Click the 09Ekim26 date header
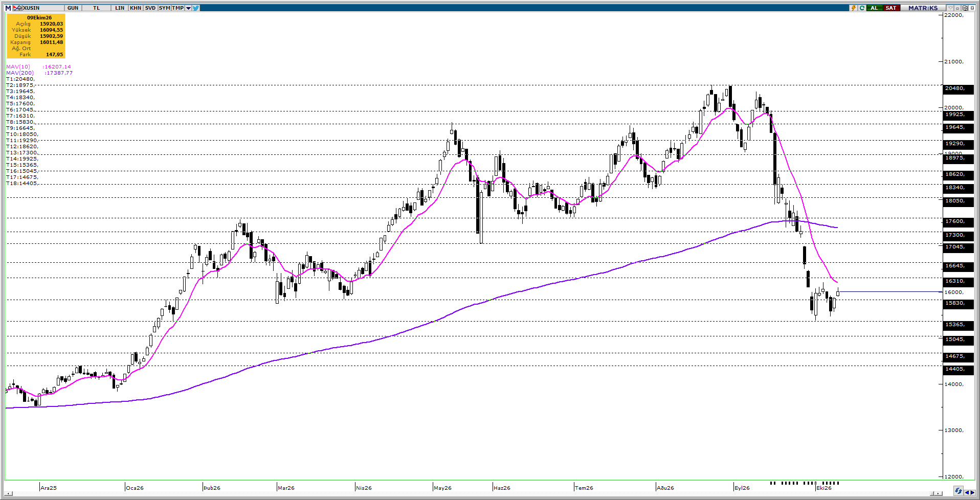This screenshot has height=500, width=980. coord(39,18)
